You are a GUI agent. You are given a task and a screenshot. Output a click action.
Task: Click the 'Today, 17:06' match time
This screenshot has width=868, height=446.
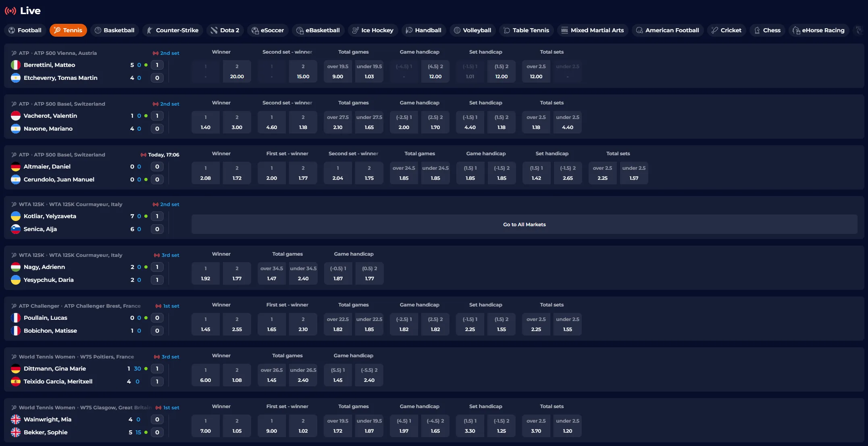164,155
